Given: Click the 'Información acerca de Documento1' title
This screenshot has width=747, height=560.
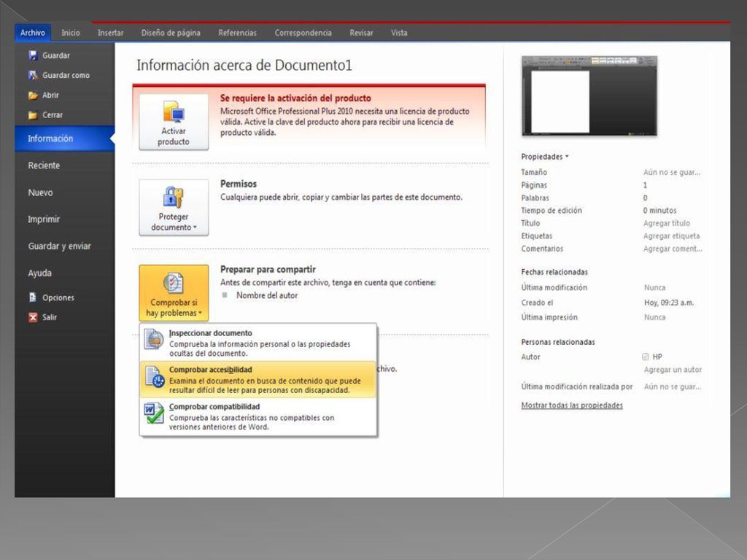Looking at the screenshot, I should click(x=244, y=65).
